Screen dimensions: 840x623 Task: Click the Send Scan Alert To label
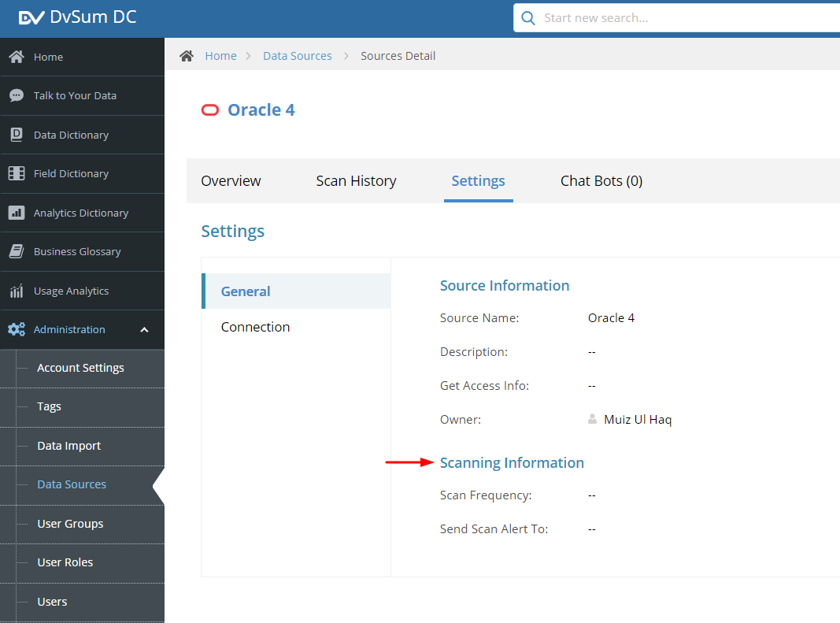494,529
